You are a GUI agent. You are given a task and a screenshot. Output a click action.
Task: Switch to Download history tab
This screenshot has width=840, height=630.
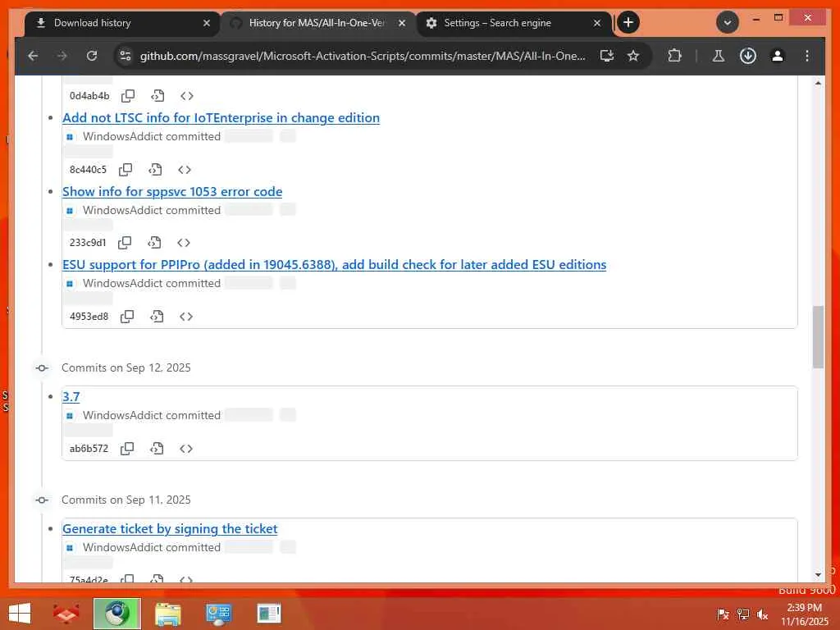tap(121, 23)
